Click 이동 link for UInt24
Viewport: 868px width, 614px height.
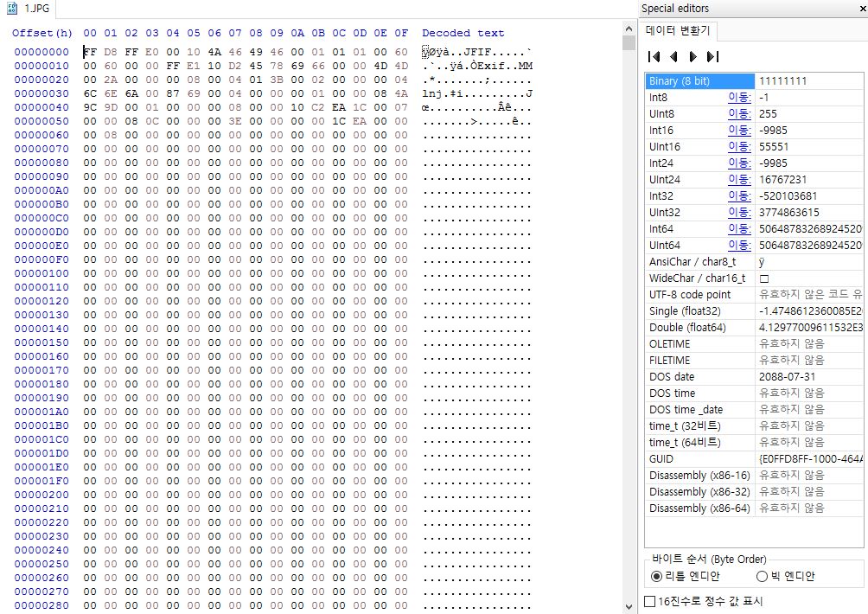pyautogui.click(x=739, y=179)
